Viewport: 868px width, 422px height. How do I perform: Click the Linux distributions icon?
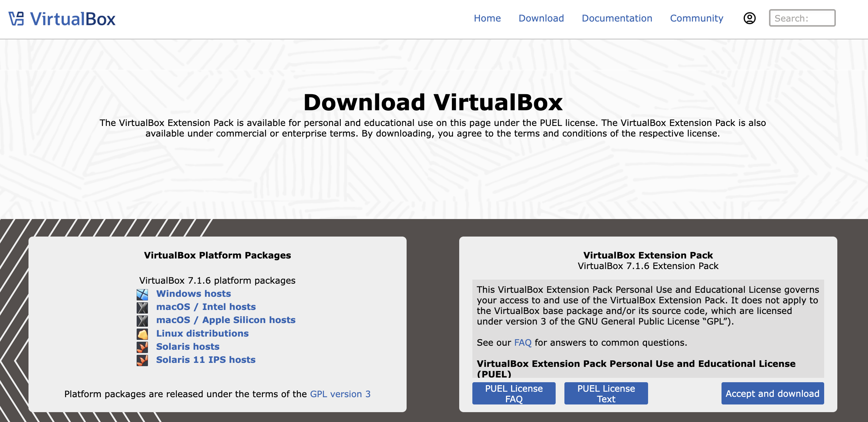(x=142, y=334)
